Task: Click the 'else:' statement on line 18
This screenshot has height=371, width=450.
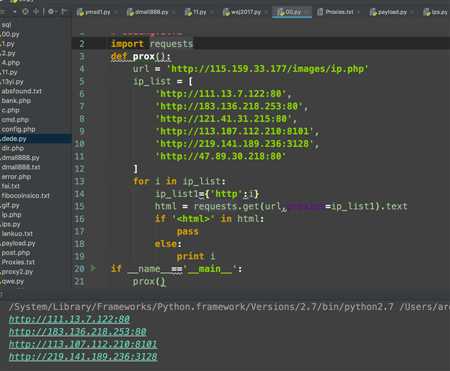Action: [x=168, y=244]
